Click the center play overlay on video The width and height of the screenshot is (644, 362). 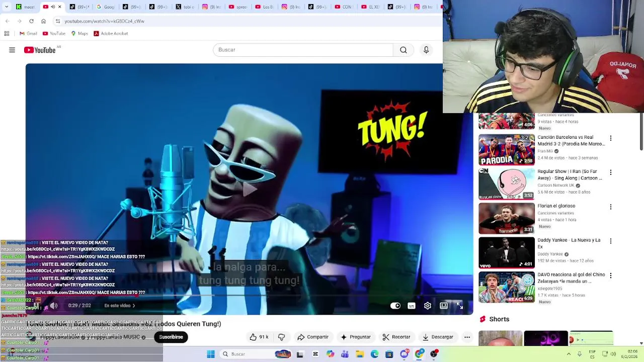coord(250,189)
